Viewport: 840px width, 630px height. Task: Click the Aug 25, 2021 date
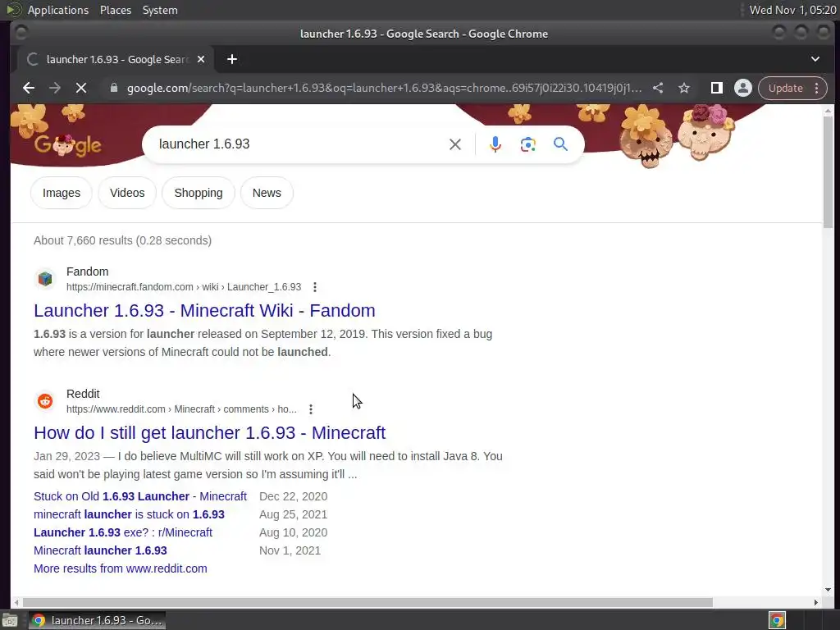293,515
